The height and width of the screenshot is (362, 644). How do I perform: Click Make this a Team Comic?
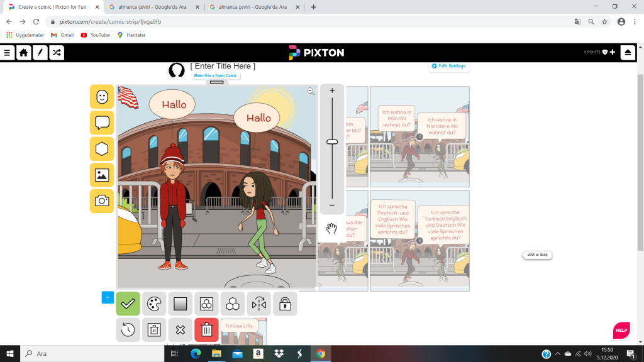click(x=216, y=75)
